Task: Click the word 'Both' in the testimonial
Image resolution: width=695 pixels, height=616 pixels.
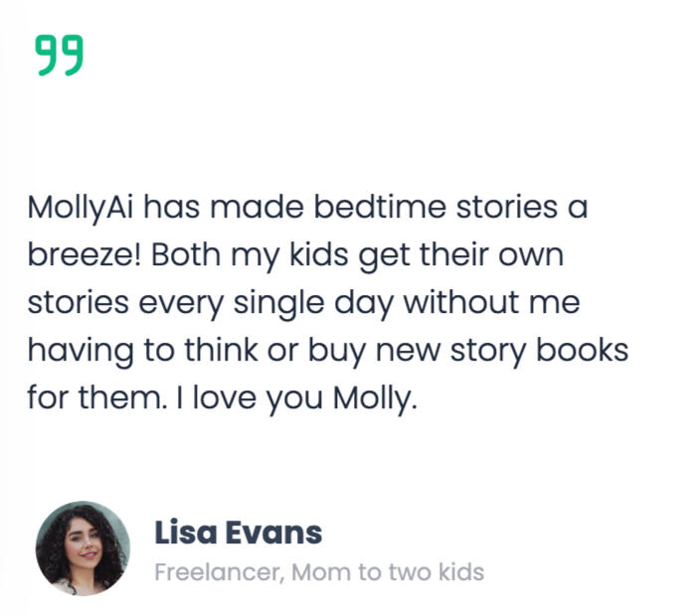Action: 186,254
